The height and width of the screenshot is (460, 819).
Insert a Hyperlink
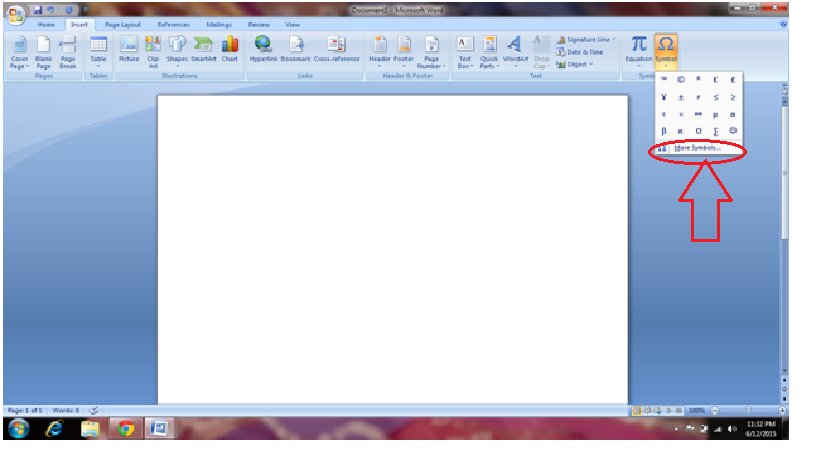pos(264,50)
